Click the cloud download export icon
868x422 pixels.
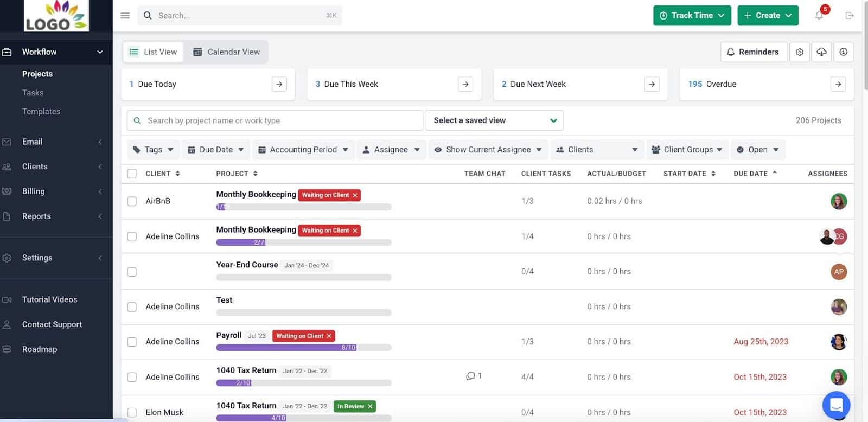tap(821, 52)
